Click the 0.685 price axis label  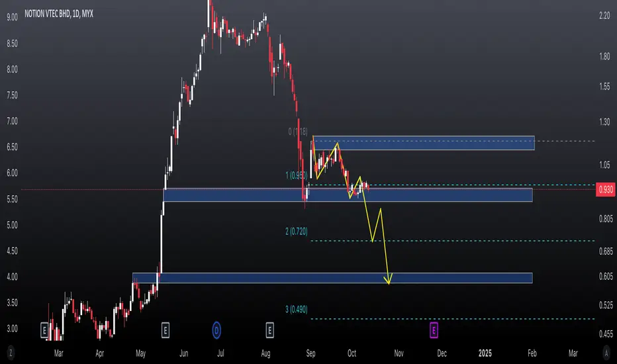(606, 251)
